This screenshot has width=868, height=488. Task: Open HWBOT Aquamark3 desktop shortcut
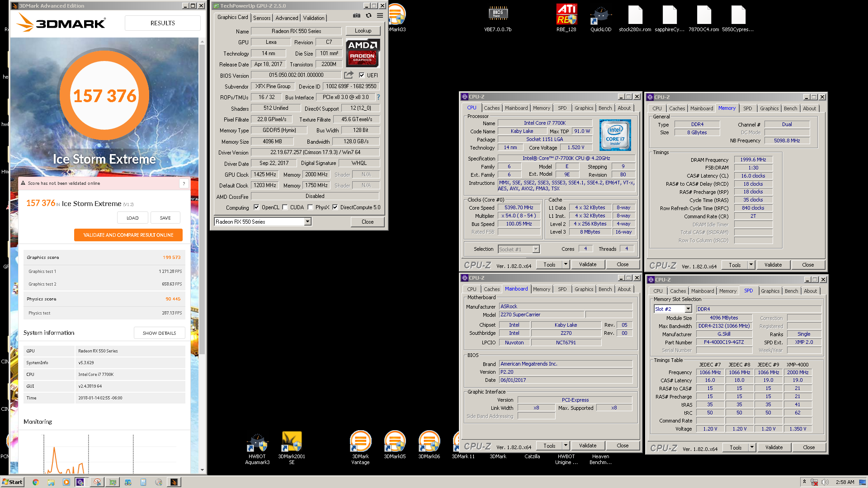click(x=257, y=447)
